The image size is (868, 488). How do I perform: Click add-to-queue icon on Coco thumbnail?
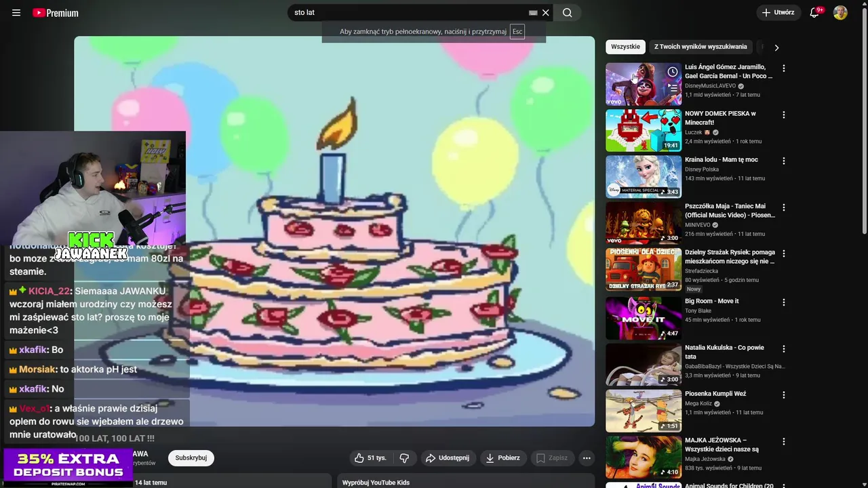point(672,87)
